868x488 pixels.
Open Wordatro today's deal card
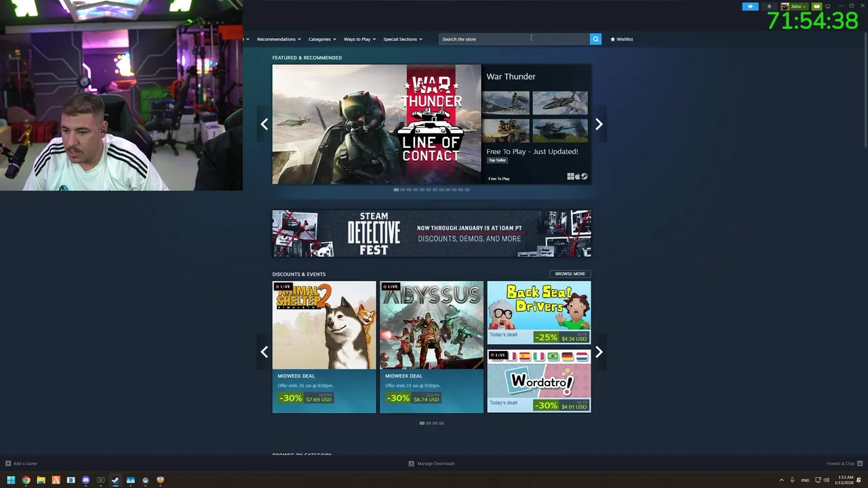pyautogui.click(x=538, y=381)
